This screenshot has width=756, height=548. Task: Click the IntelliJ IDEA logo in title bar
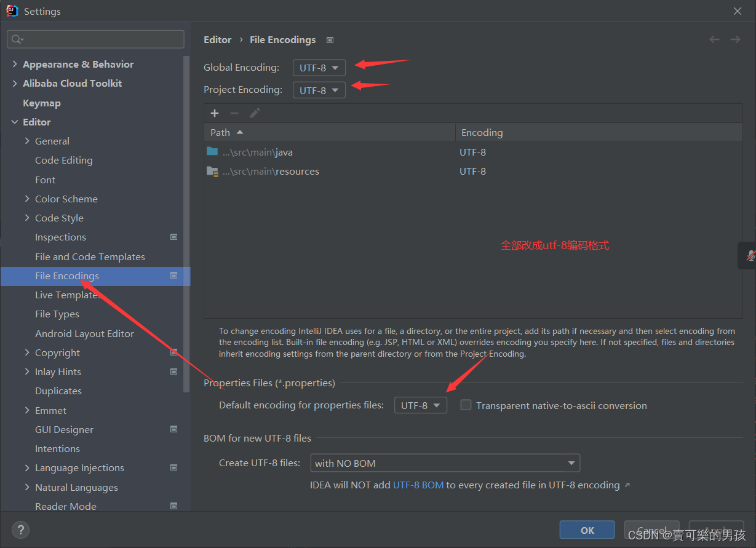point(12,10)
